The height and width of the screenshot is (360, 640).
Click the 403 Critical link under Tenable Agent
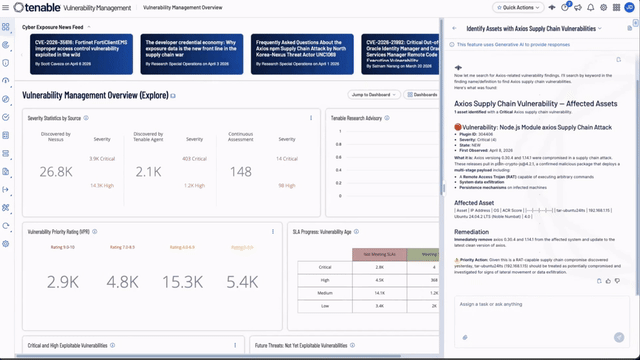[194, 159]
